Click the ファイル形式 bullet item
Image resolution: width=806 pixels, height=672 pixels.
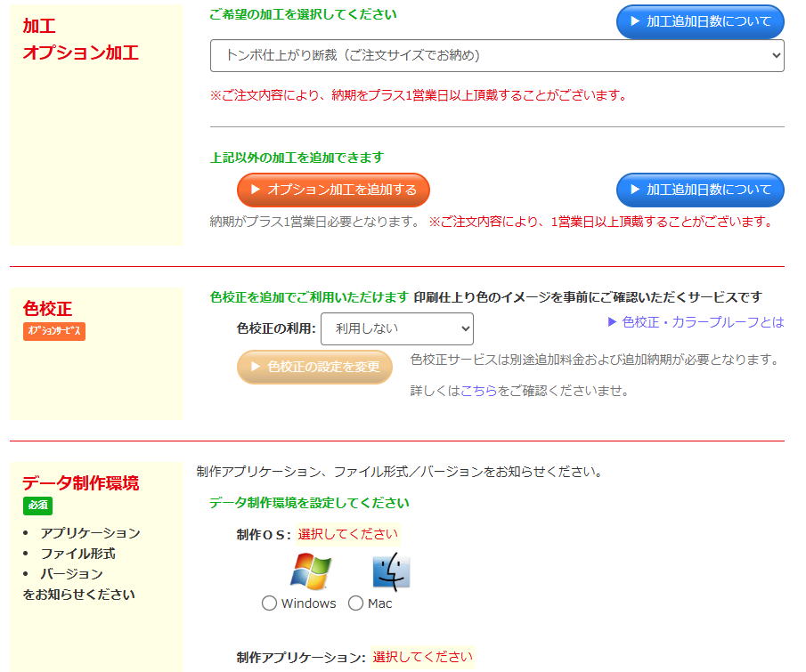(x=77, y=554)
